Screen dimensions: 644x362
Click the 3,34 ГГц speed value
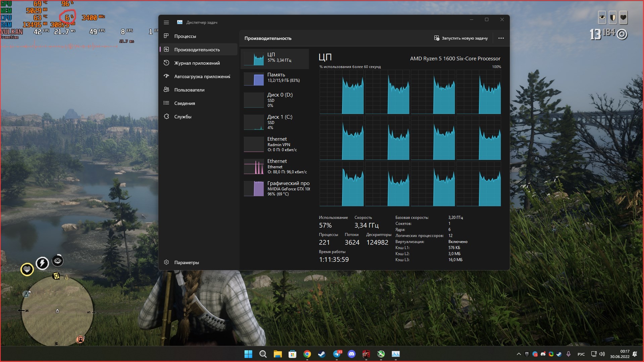point(366,225)
